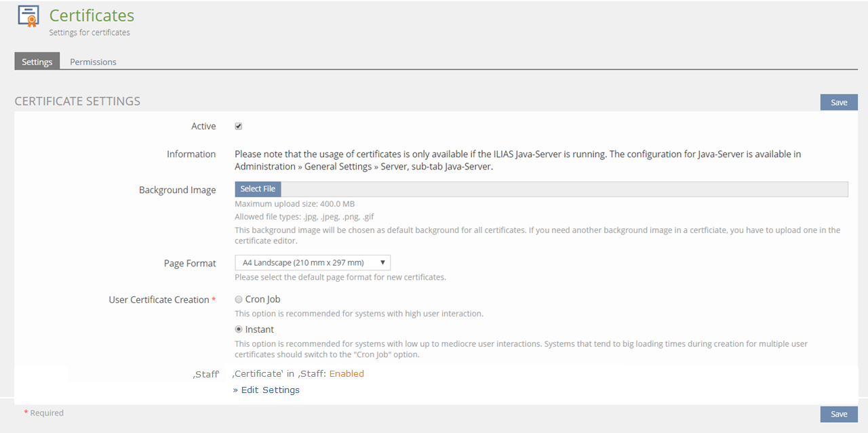The height and width of the screenshot is (433, 868).
Task: Click the bottom Save button
Action: (x=839, y=414)
